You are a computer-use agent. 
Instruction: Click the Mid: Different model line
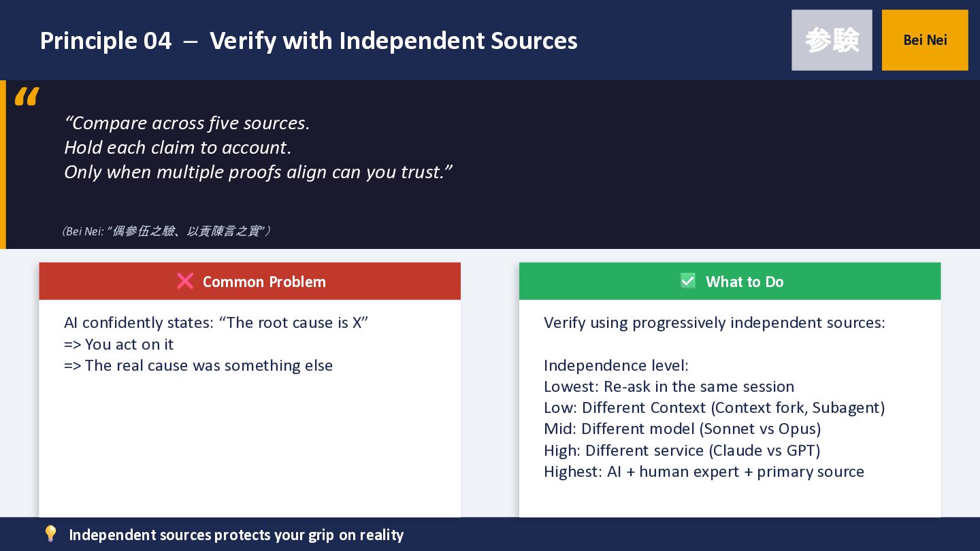(x=682, y=429)
